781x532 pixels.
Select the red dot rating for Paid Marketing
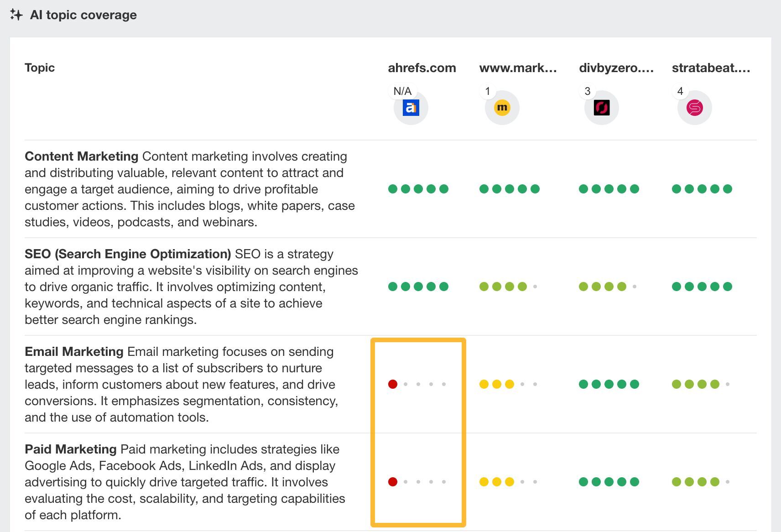(x=392, y=481)
